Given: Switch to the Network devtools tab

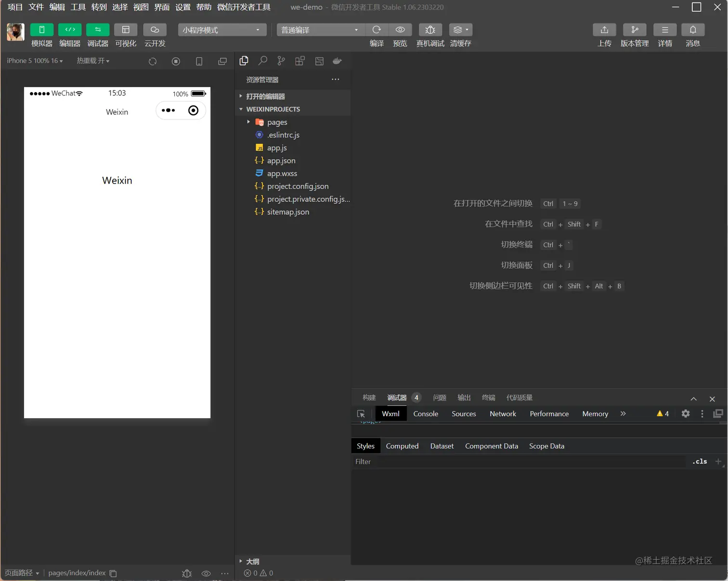Looking at the screenshot, I should pos(503,414).
